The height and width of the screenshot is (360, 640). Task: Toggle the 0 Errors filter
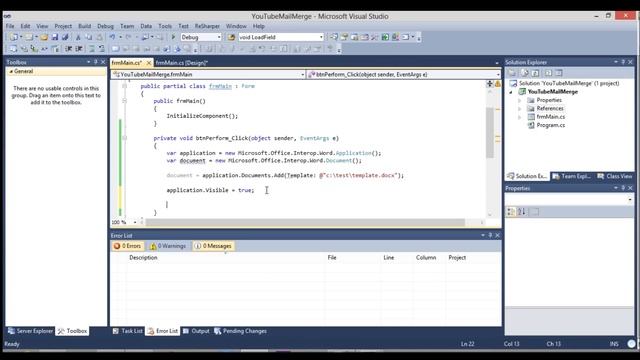128,246
